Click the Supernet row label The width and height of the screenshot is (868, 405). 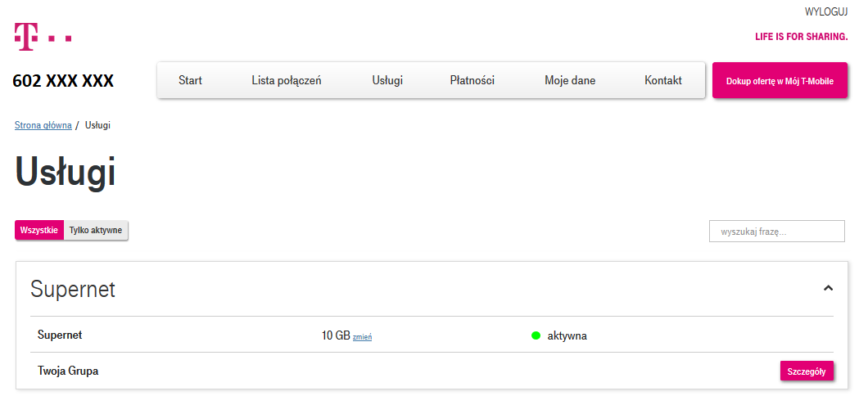60,335
